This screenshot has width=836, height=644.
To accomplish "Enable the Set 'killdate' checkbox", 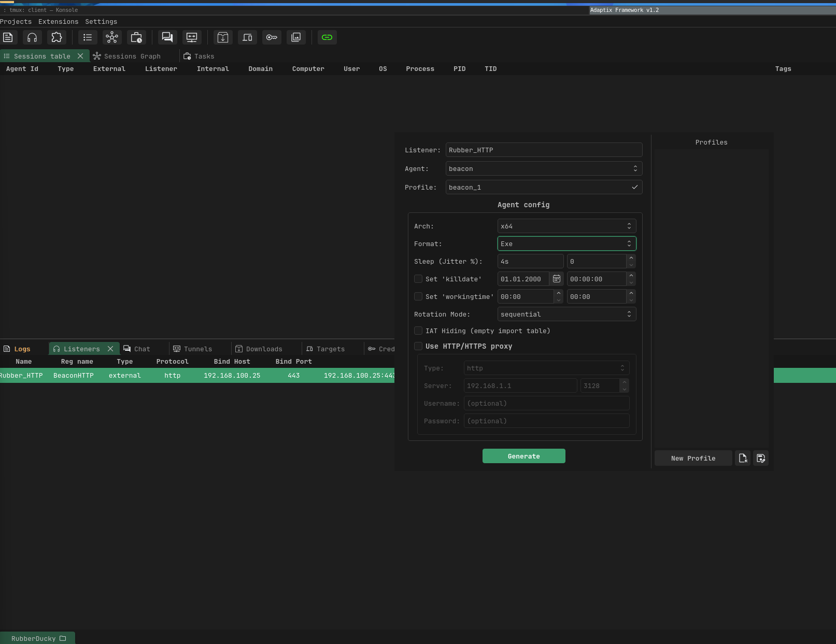I will 418,279.
